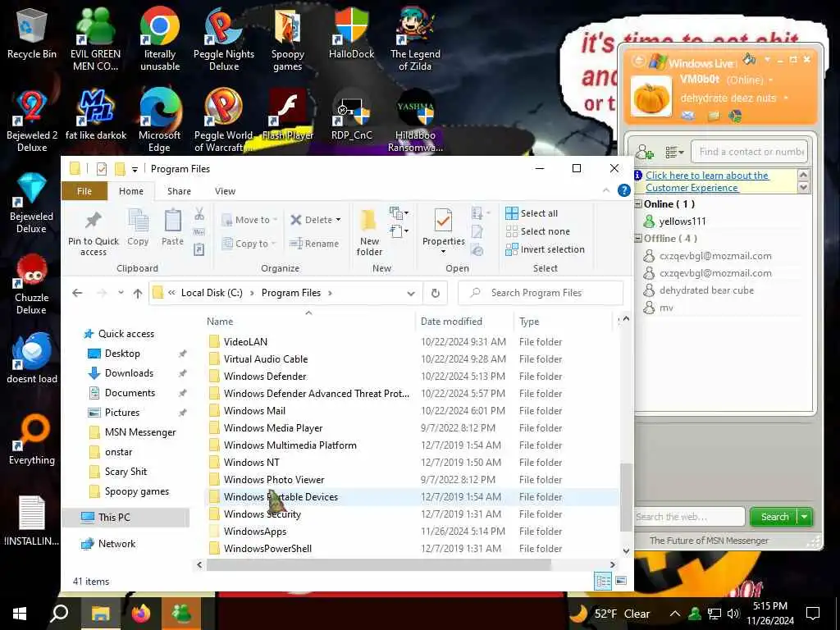Image resolution: width=840 pixels, height=630 pixels.
Task: Open the Chrome shortcut labeled literally unusable
Action: point(160,40)
